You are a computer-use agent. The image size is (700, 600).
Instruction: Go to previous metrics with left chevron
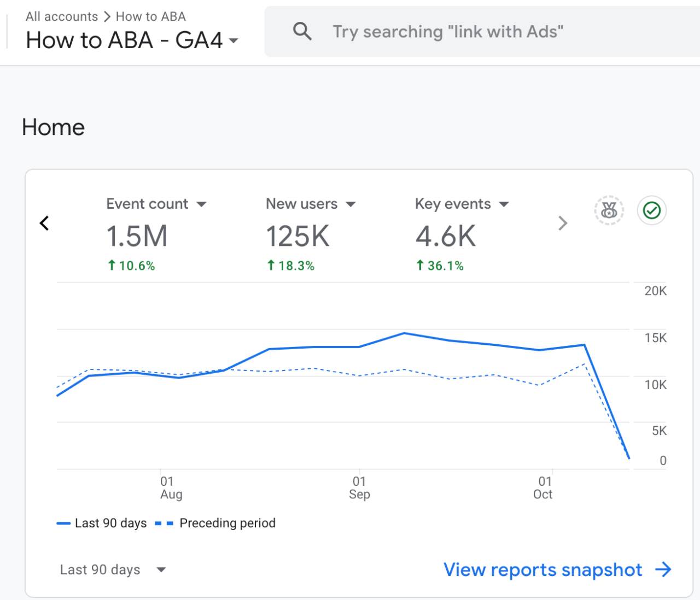44,223
